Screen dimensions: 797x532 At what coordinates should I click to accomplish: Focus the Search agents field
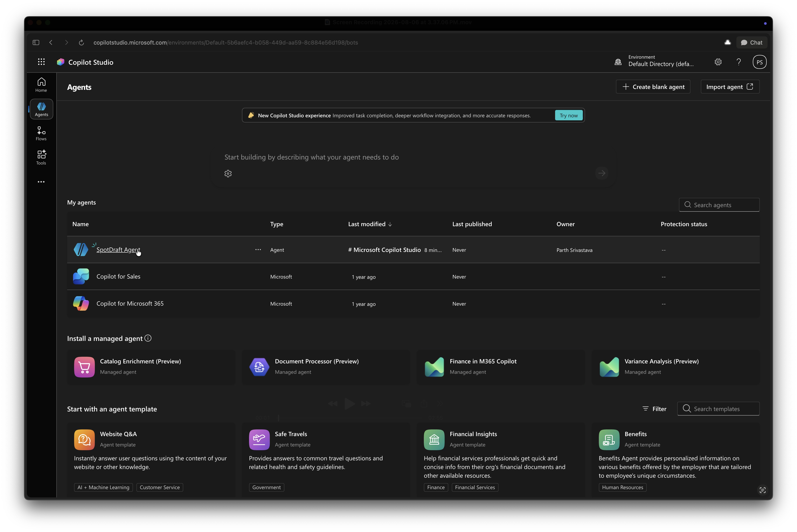(x=719, y=205)
